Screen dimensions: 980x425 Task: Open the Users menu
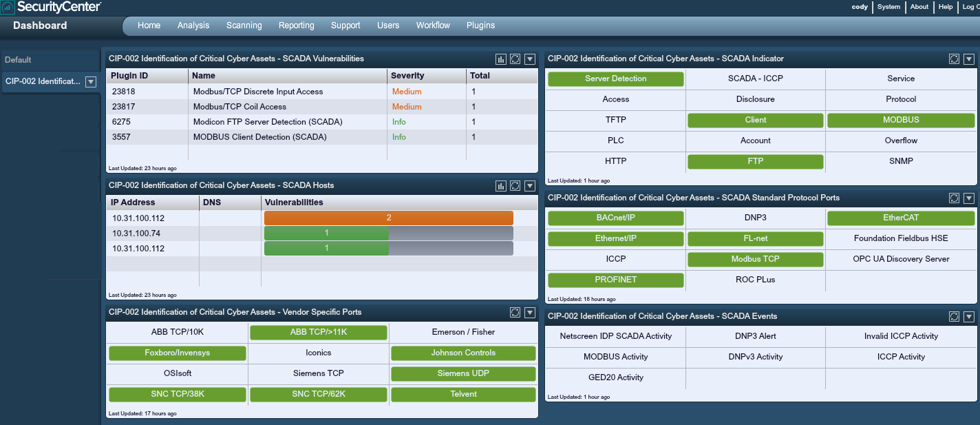point(388,25)
